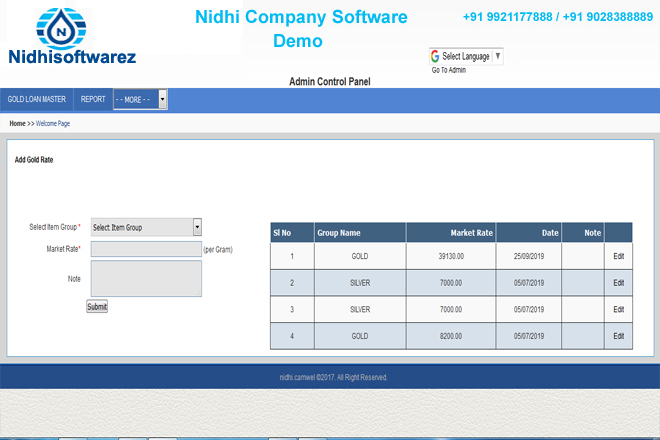The height and width of the screenshot is (440, 660).
Task: Click the SILVER cell in row 3
Action: pos(360,309)
